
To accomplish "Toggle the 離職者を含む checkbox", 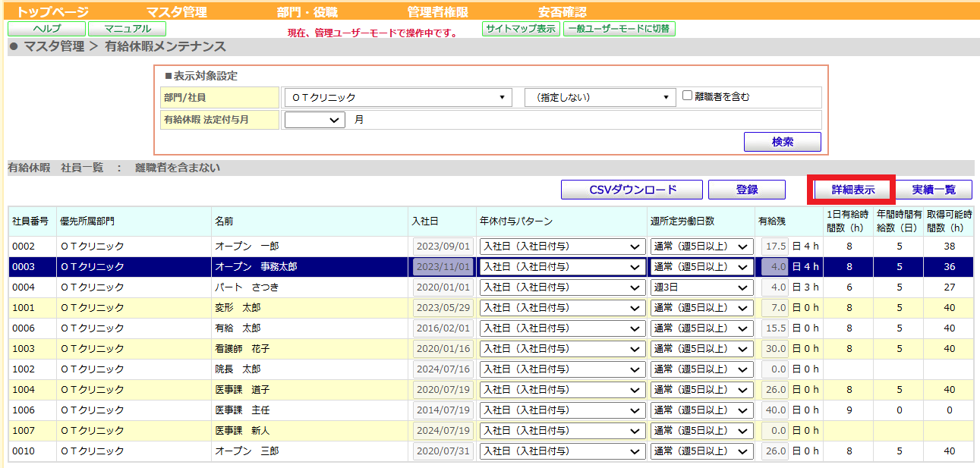I will [x=687, y=96].
